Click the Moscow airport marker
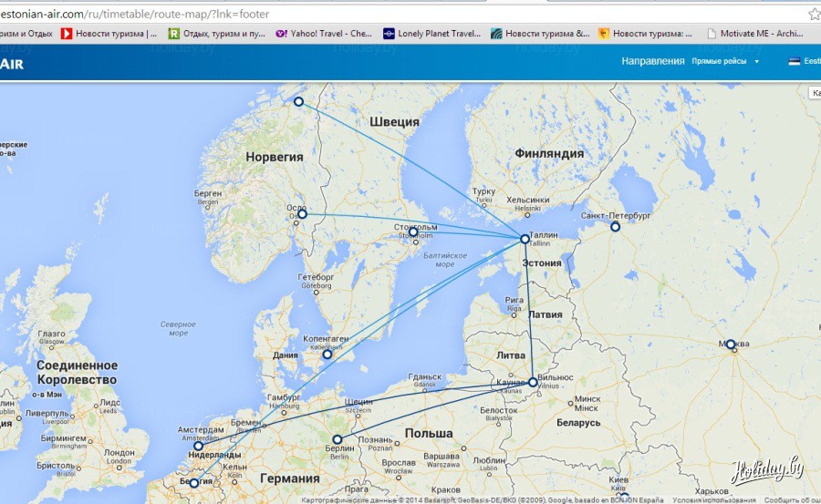 tap(731, 345)
